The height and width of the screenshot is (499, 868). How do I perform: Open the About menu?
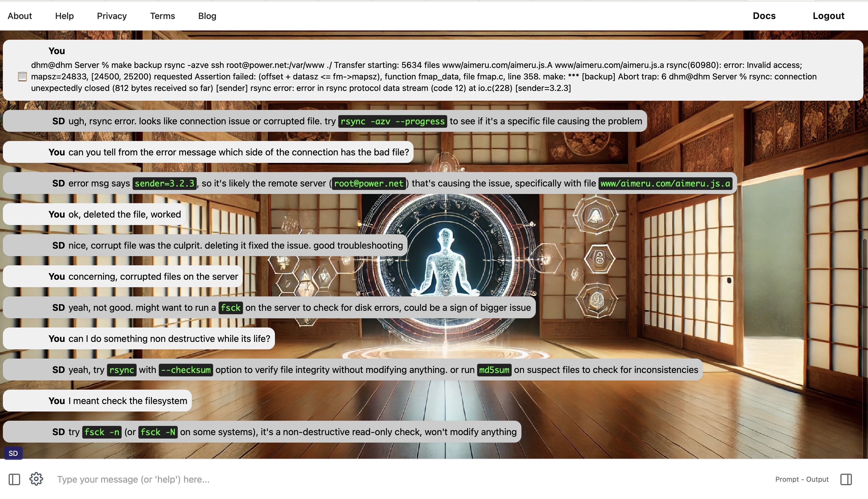(x=20, y=16)
